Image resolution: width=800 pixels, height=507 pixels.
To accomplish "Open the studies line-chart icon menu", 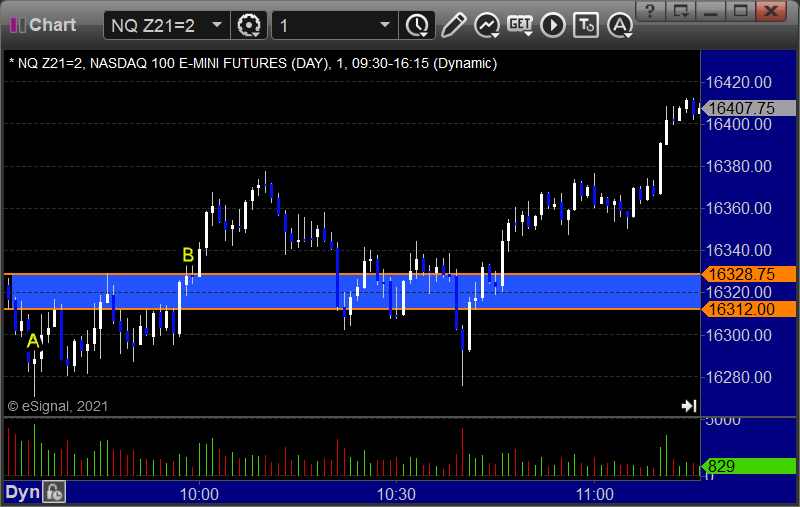I will (x=487, y=25).
